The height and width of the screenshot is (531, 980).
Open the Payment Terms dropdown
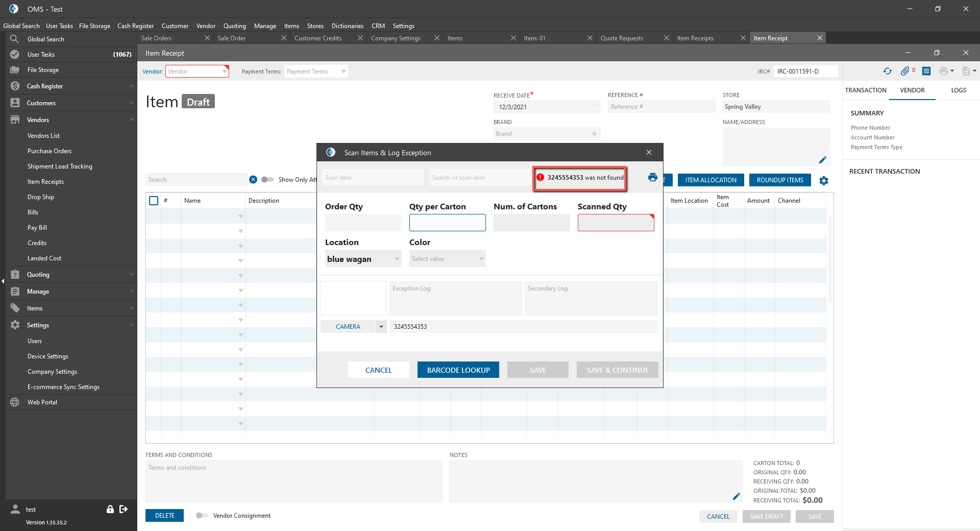pyautogui.click(x=316, y=71)
